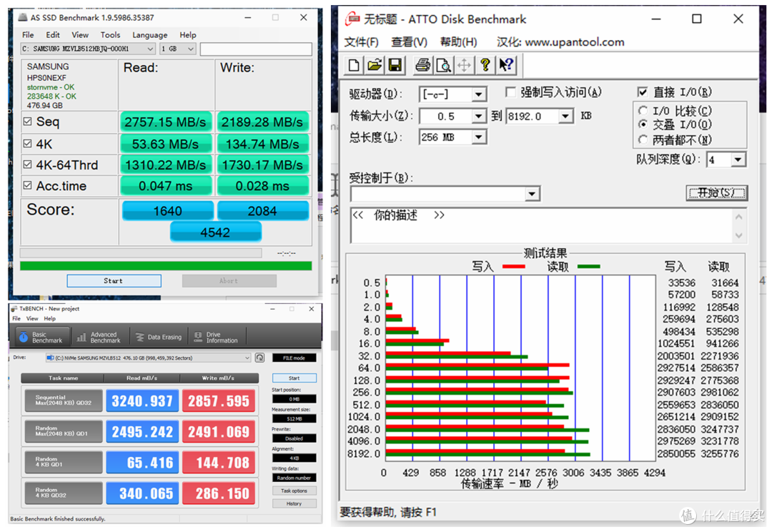Viewport: 772px width, 532px height.
Task: Click the Random 4 KB QD1 task button
Action: pyautogui.click(x=64, y=462)
